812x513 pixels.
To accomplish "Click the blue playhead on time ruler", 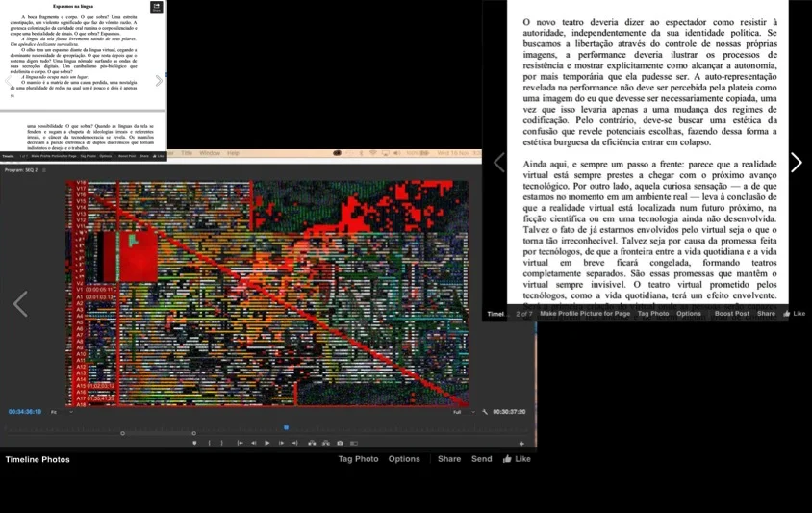I will (x=286, y=427).
